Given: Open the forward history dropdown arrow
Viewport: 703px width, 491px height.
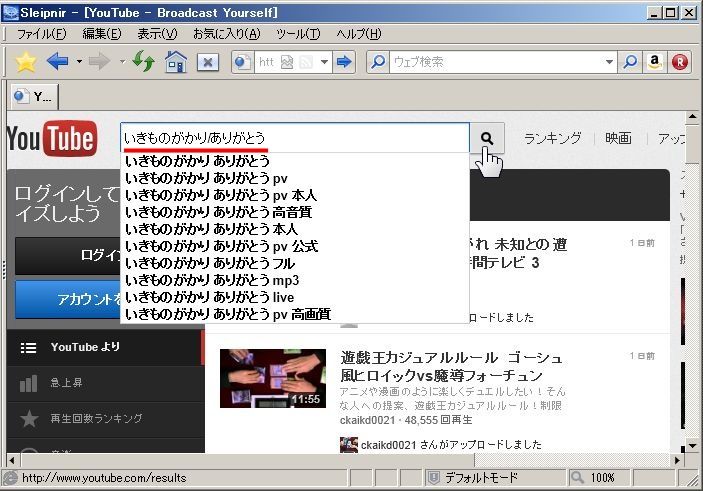Looking at the screenshot, I should pyautogui.click(x=122, y=61).
